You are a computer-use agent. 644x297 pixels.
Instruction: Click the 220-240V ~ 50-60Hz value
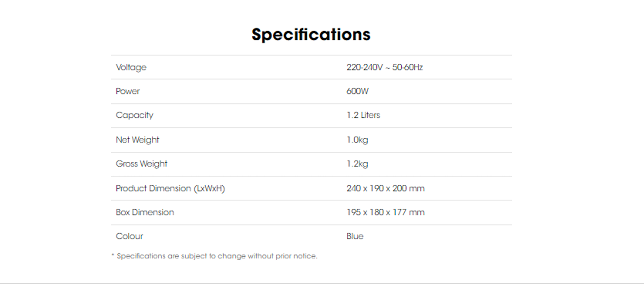pos(385,67)
